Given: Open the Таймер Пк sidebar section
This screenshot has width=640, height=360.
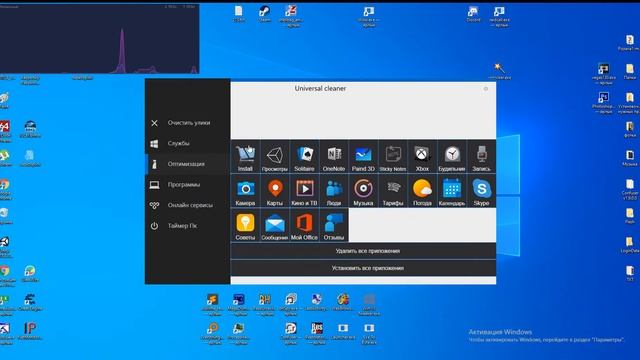Looking at the screenshot, I should click(187, 226).
